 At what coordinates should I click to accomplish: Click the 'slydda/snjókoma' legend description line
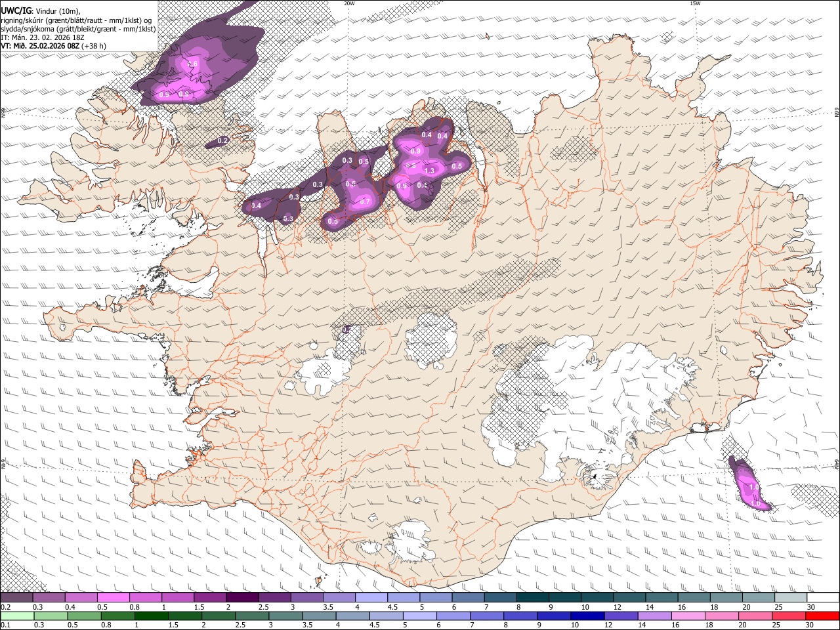[x=79, y=29]
